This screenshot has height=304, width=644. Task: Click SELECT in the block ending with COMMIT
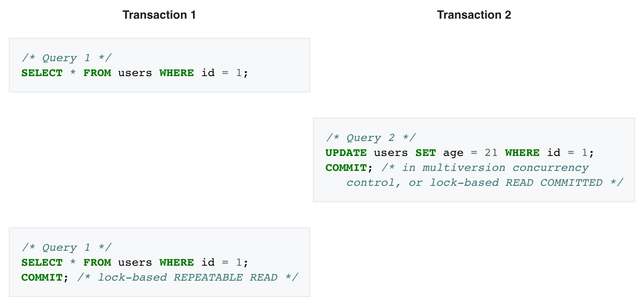(42, 262)
